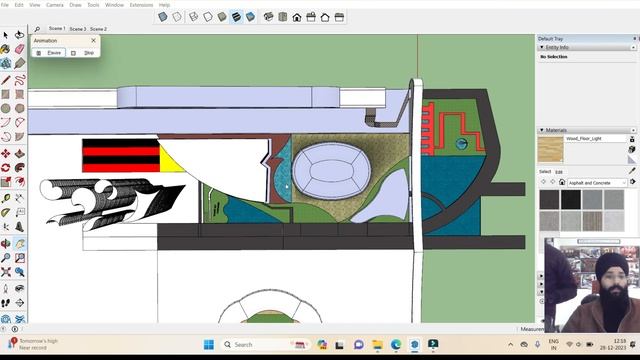Click the Sample Paint eyedropper
640x360 pixels.
point(632,171)
